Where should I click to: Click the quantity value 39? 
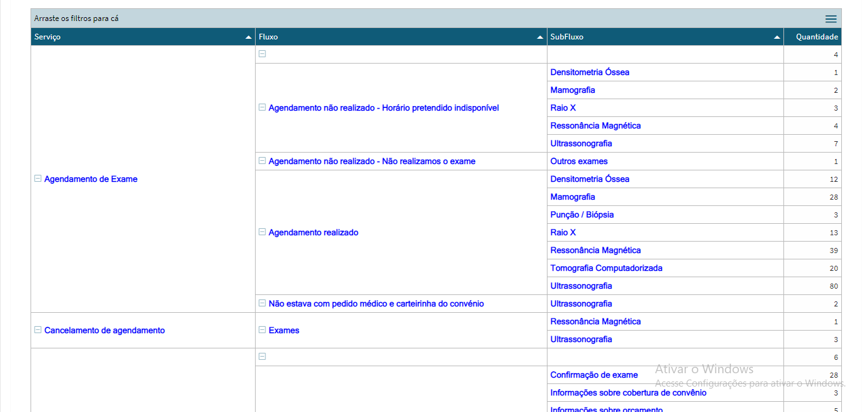[x=834, y=251]
